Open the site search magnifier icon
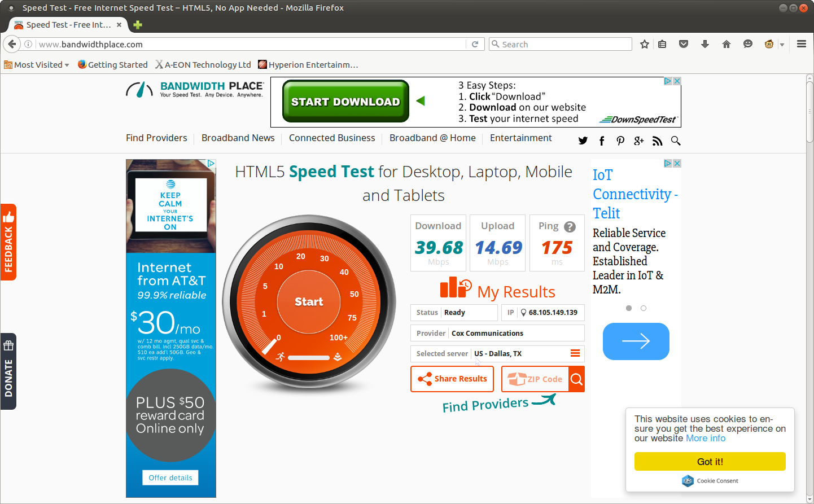 pos(676,141)
